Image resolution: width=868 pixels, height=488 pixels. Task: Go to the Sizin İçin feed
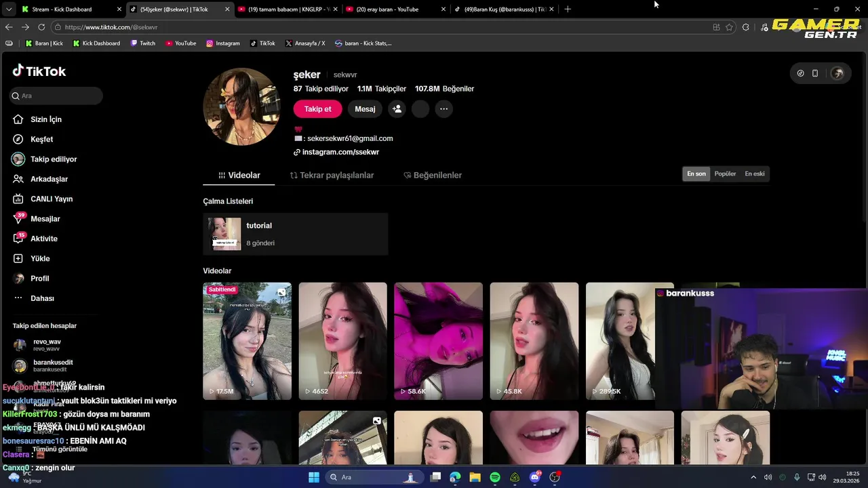coord(37,119)
